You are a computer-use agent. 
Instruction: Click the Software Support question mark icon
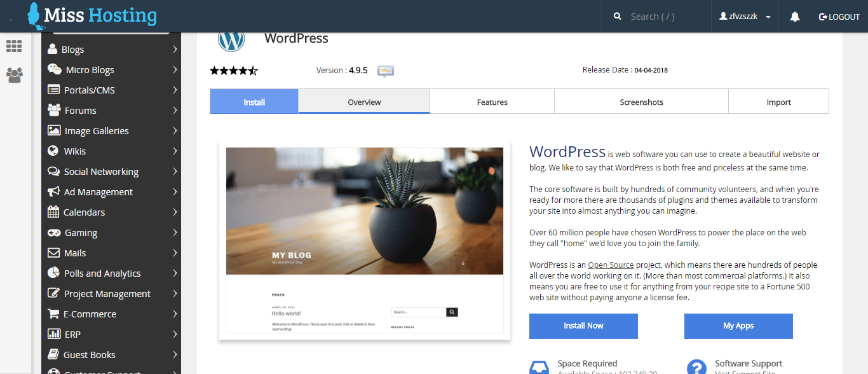tap(697, 367)
